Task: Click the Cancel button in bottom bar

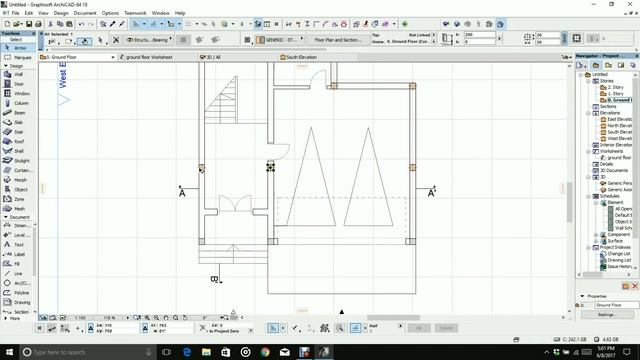Action: click(446, 328)
